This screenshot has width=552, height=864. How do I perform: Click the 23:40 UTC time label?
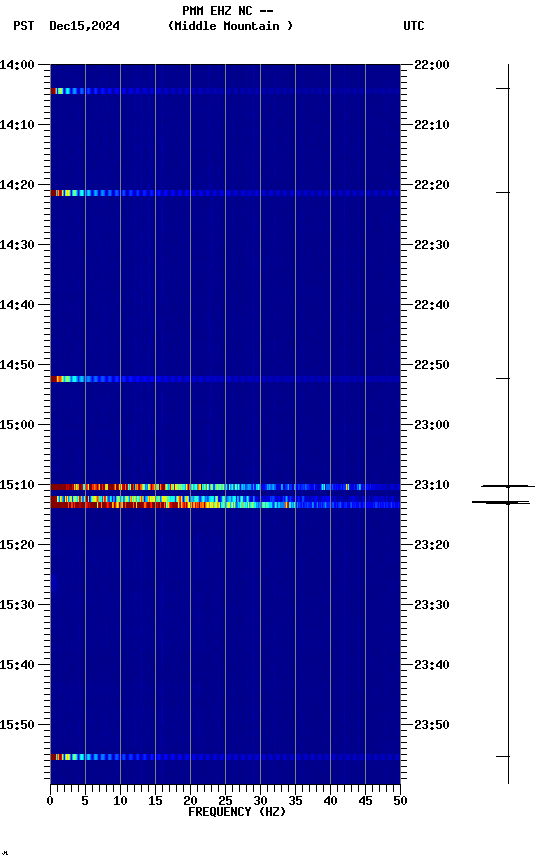pyautogui.click(x=432, y=665)
